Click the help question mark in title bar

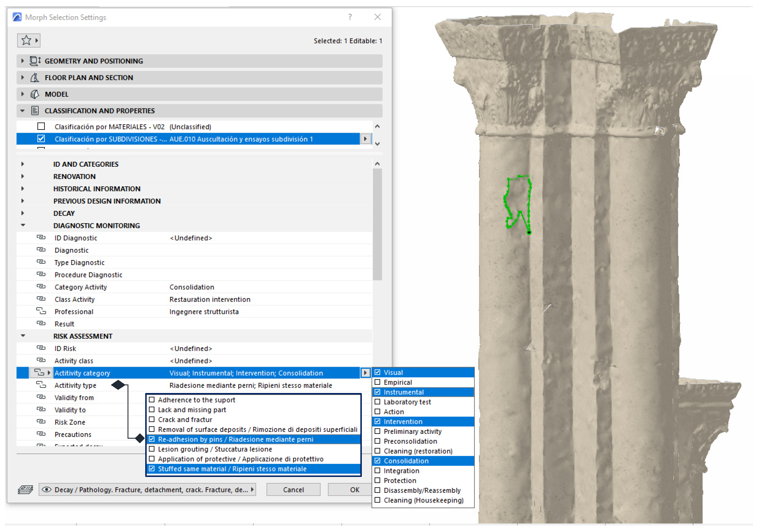click(350, 17)
